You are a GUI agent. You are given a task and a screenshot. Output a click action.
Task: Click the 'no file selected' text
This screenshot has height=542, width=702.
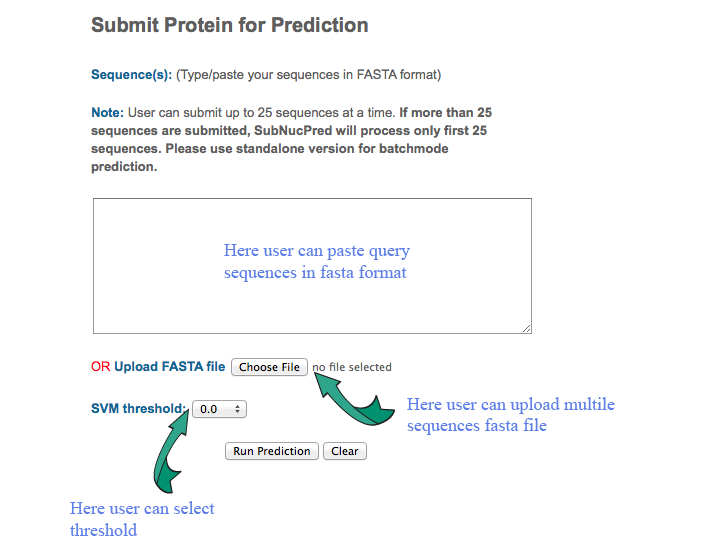pyautogui.click(x=352, y=367)
